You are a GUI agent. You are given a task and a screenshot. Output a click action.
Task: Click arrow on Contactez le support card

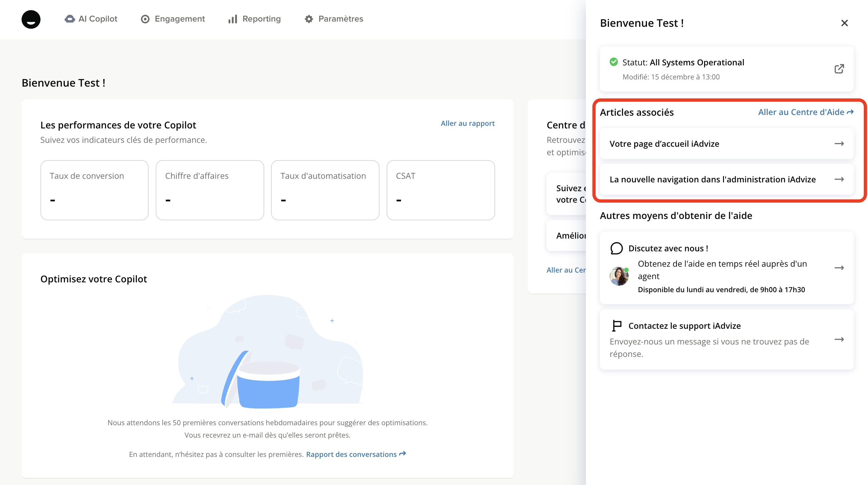click(839, 339)
